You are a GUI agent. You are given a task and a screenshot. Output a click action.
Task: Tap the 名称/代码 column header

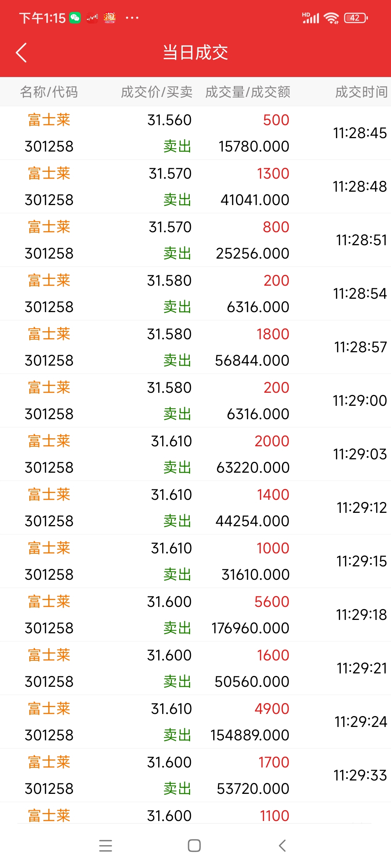coord(49,92)
